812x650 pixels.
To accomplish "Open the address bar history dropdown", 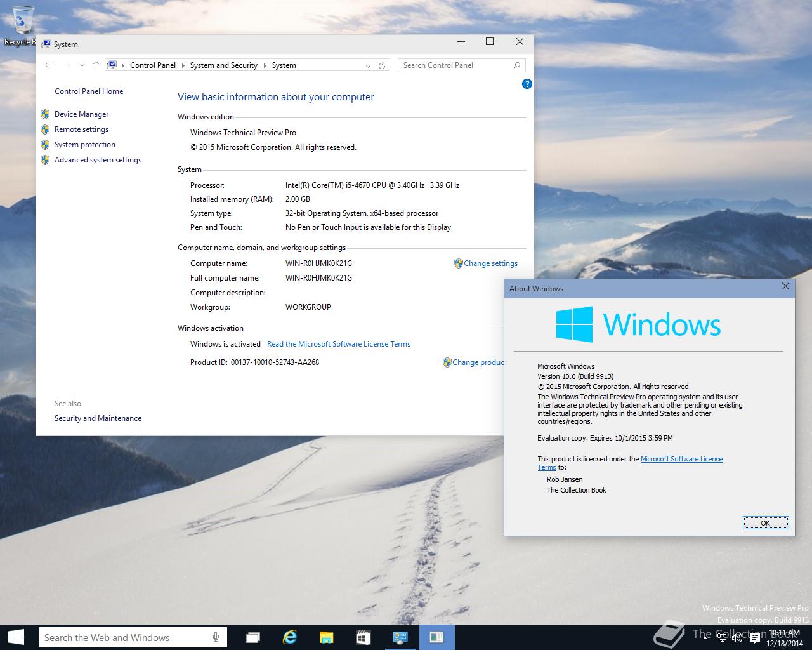I will click(368, 65).
